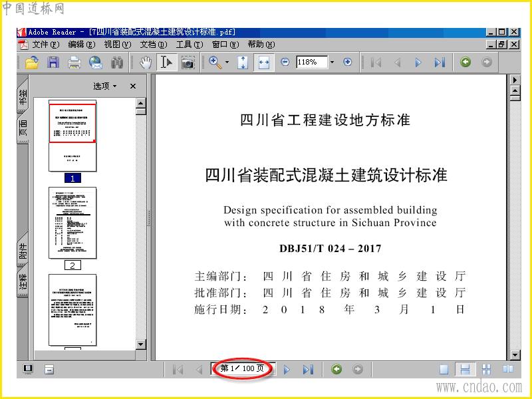The image size is (532, 399).
Task: Go to next view in status bar
Action: click(x=358, y=369)
